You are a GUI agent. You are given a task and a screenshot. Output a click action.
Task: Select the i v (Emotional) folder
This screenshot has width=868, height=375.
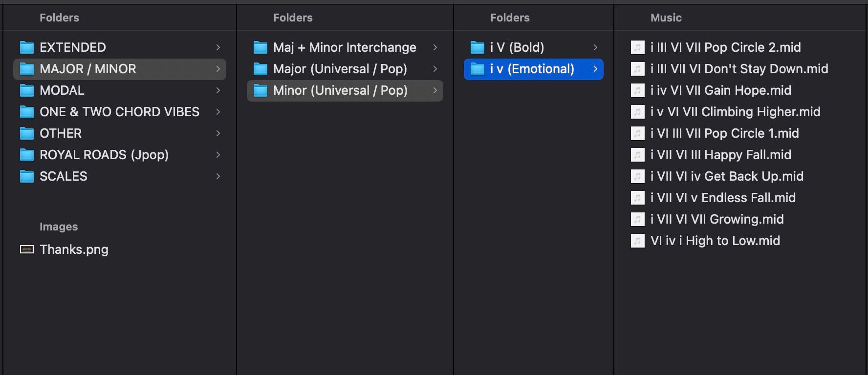coord(532,69)
